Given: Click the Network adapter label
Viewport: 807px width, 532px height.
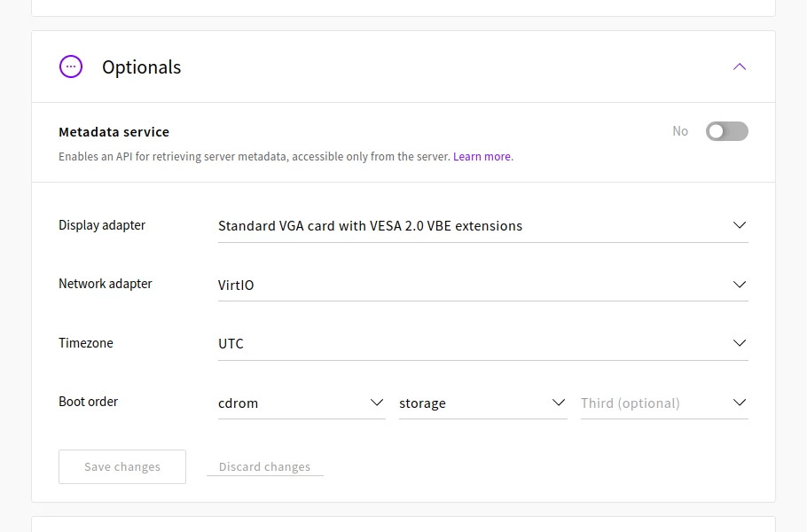Looking at the screenshot, I should tap(105, 284).
